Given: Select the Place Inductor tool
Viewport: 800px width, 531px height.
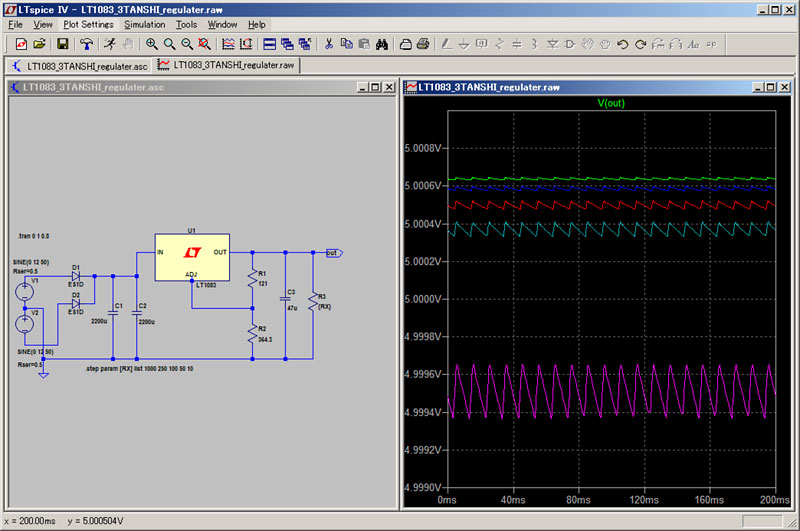Looking at the screenshot, I should coord(534,44).
